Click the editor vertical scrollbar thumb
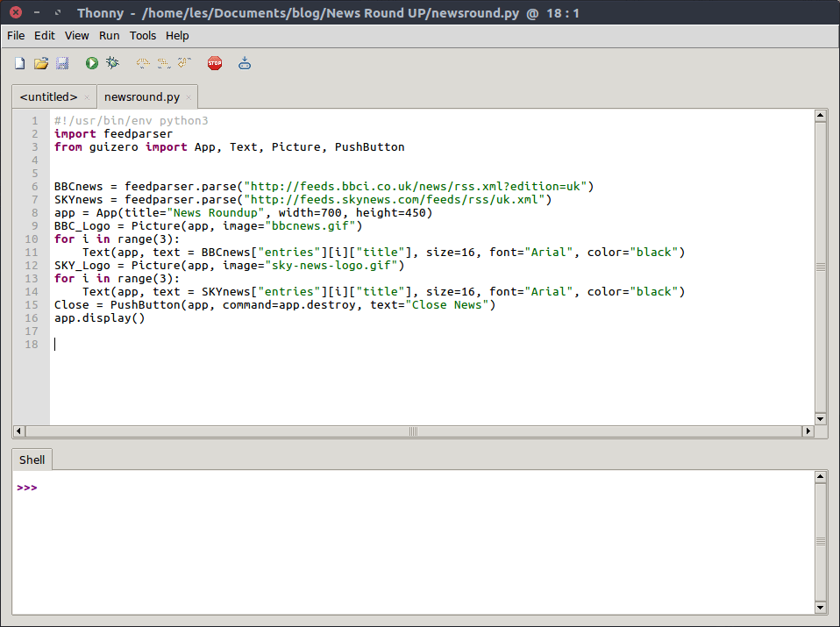The height and width of the screenshot is (627, 840). tap(820, 267)
